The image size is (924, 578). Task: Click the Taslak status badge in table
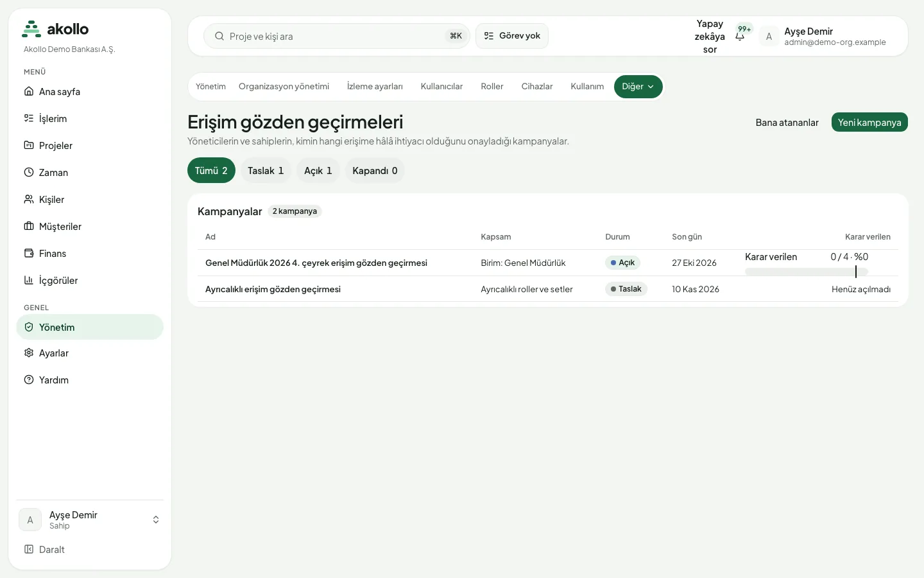626,289
